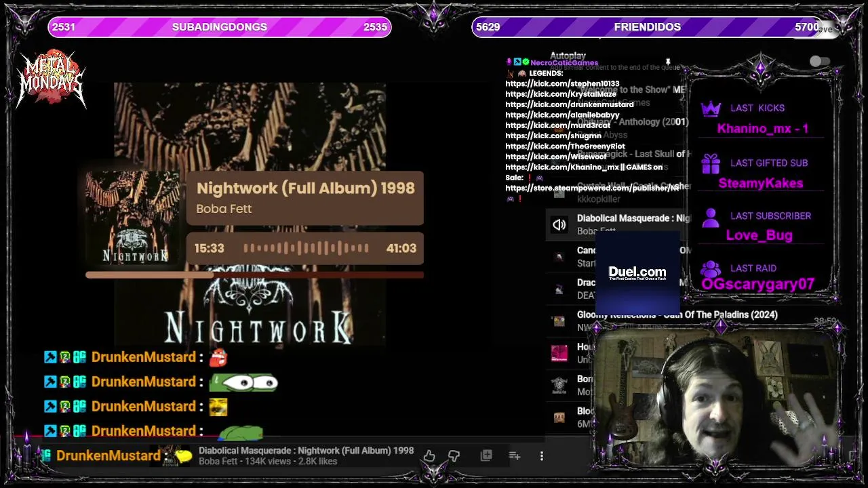Click the Nightwork waveform scrubber
Screen dimensions: 868x488
(306, 248)
